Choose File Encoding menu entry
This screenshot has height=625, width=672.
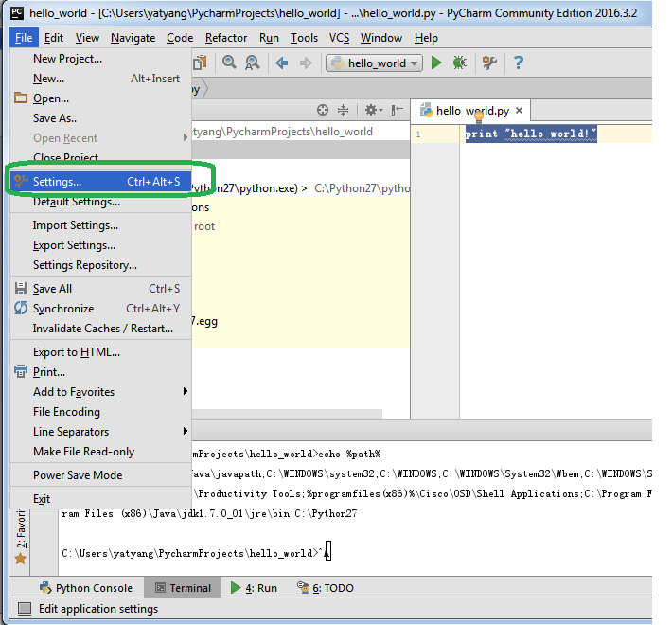100,412
